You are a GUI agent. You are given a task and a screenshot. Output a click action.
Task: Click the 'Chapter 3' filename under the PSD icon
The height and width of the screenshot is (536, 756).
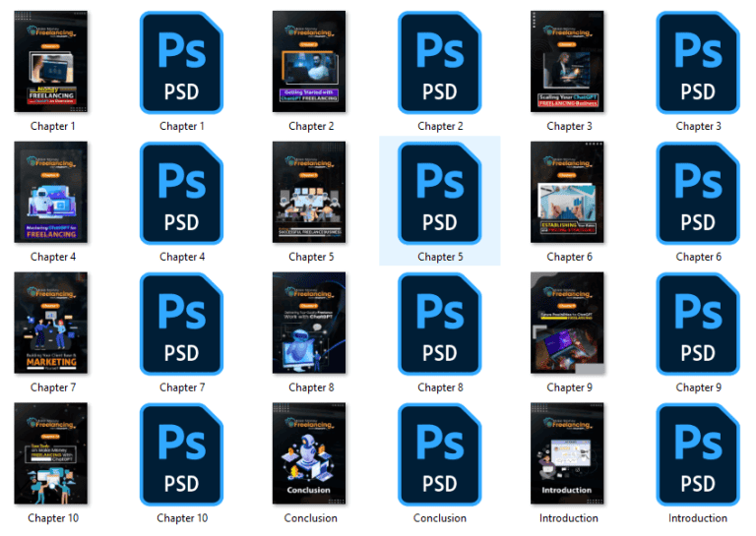pyautogui.click(x=698, y=126)
